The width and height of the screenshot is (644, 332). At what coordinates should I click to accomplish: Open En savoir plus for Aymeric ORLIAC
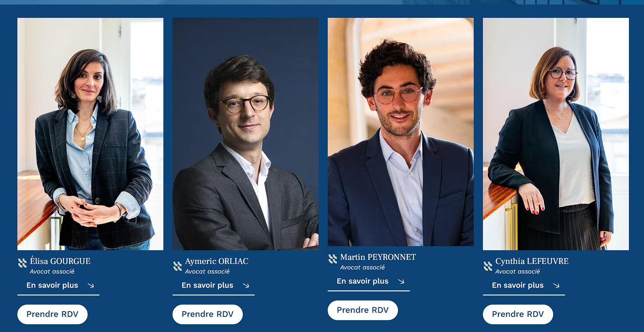coord(214,285)
